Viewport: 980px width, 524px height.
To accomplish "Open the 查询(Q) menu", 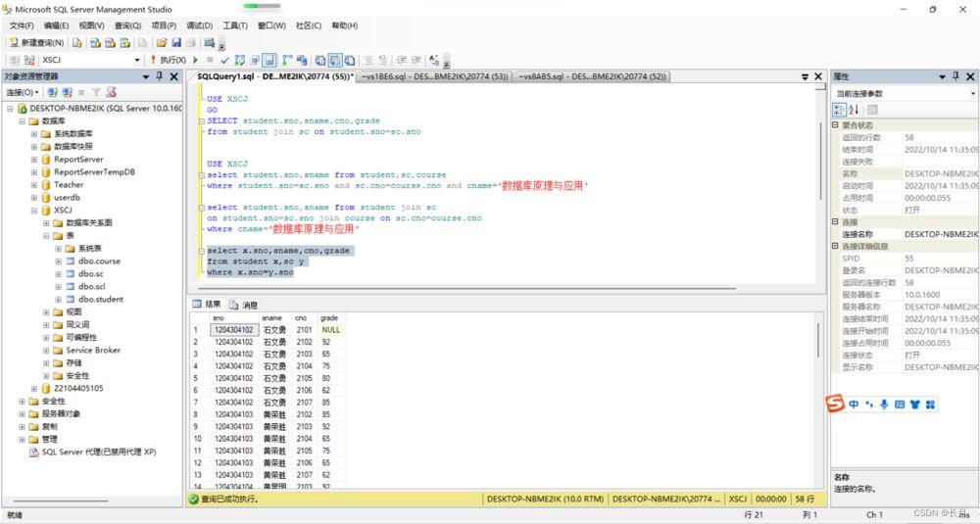I will (127, 25).
